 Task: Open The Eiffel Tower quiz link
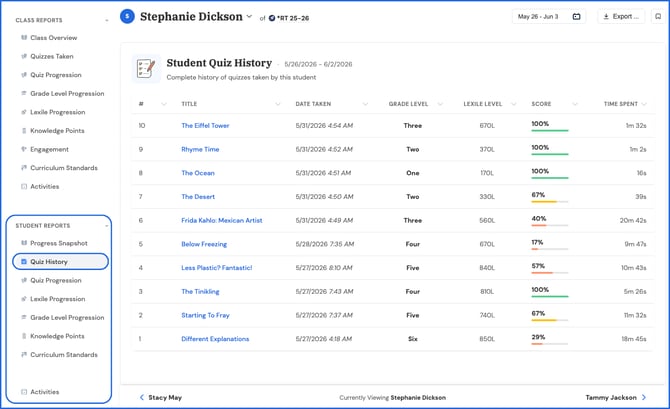(x=205, y=126)
